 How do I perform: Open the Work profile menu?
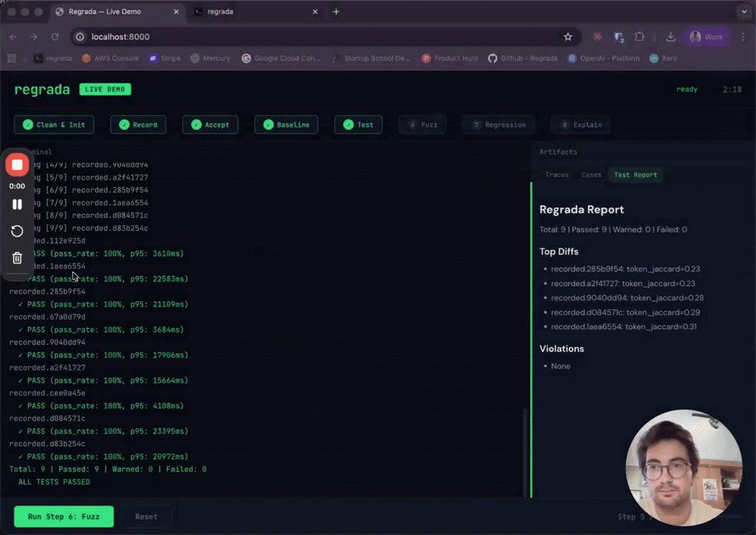click(x=707, y=37)
